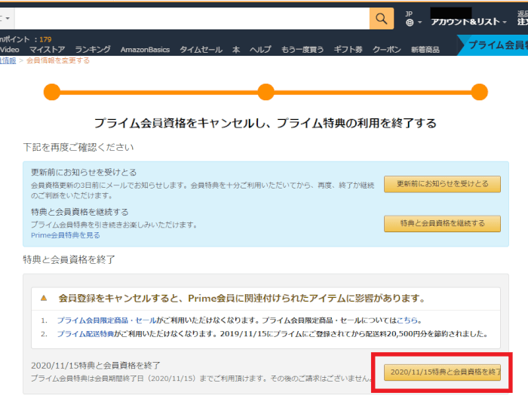
Task: Expand the アカウント&リスト dropdown
Action: point(465,22)
